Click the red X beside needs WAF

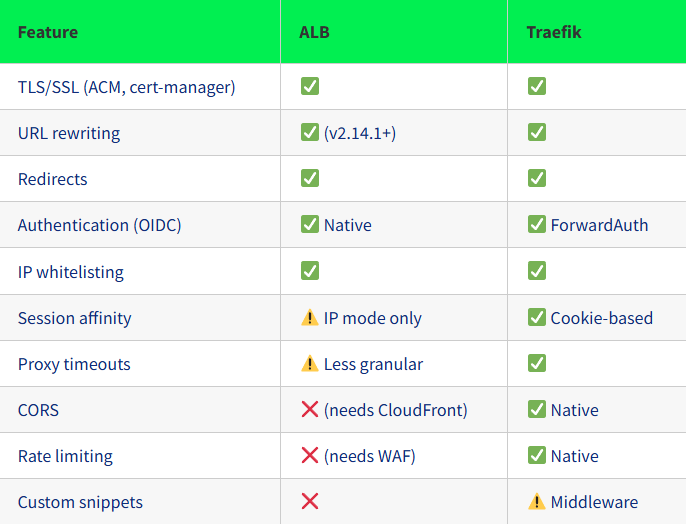click(x=310, y=456)
